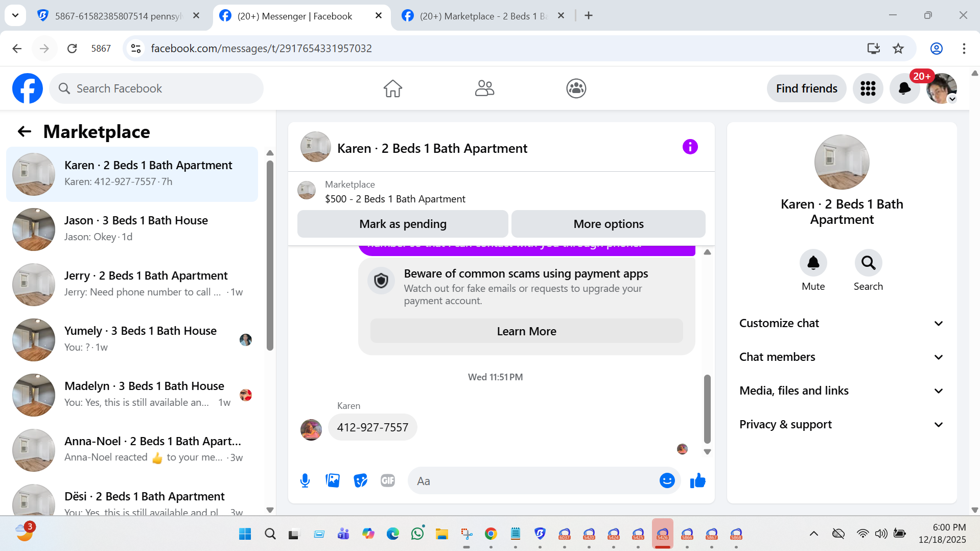Open the emoji picker

pyautogui.click(x=667, y=481)
